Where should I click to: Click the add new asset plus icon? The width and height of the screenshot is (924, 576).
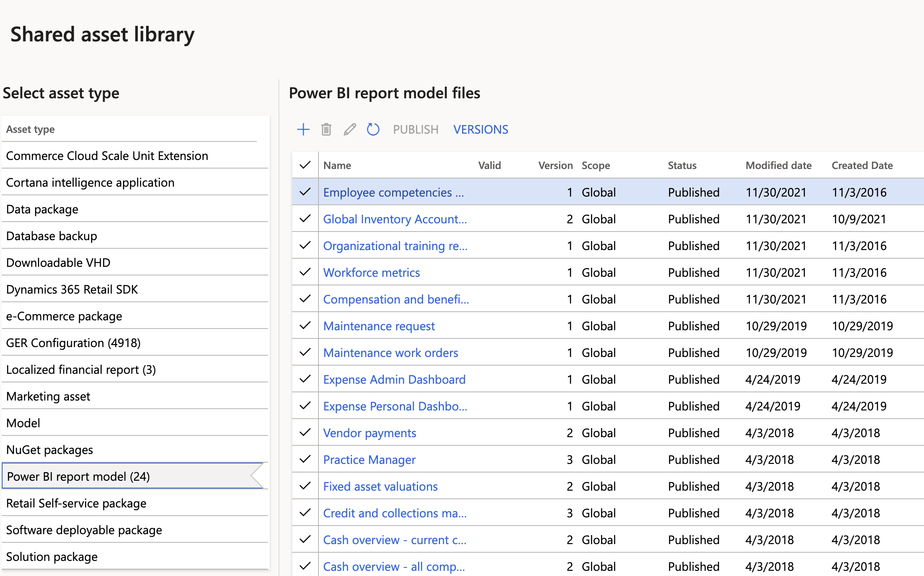(303, 129)
